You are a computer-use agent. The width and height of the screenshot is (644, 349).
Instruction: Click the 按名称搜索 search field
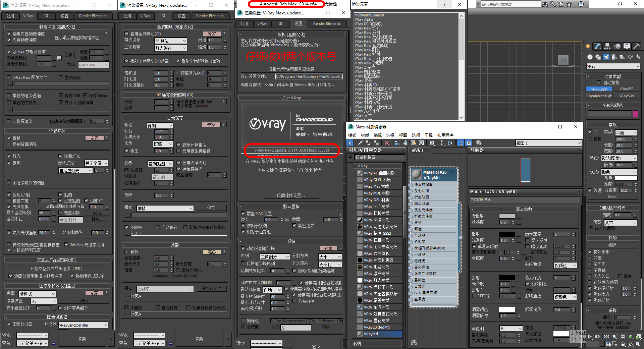pos(379,157)
